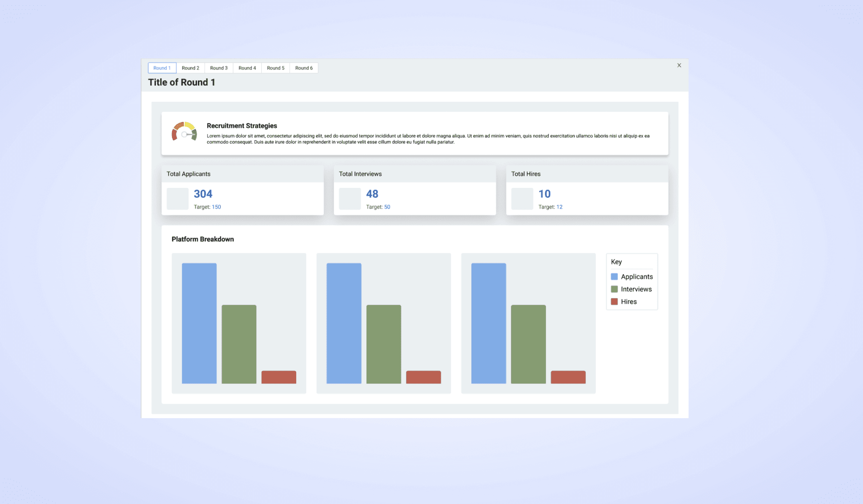Screen dimensions: 863x504
Task: Click the red bar in third chart
Action: point(568,377)
